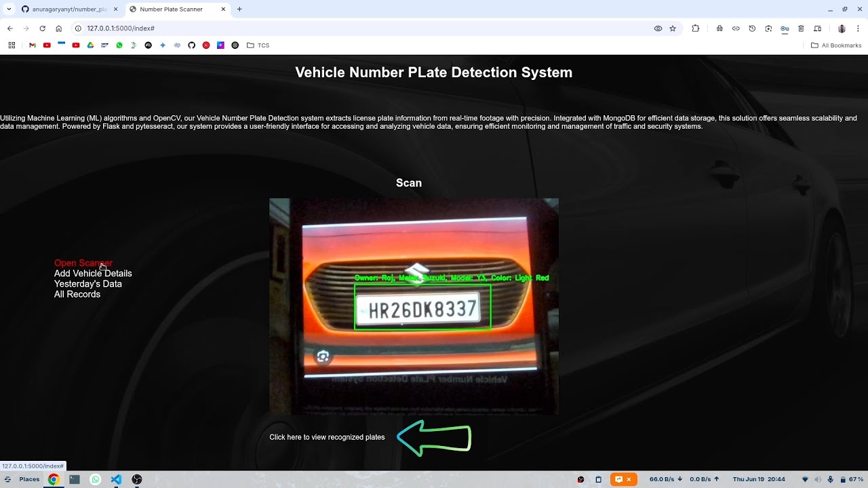Open the All Bookmarks folder

[836, 45]
